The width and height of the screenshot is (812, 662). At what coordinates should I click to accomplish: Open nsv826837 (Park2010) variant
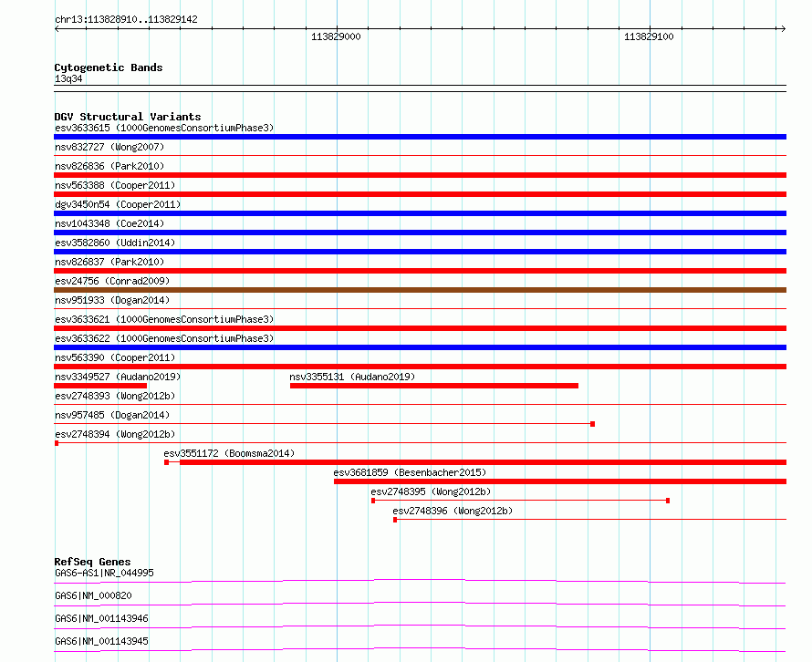coord(109,262)
